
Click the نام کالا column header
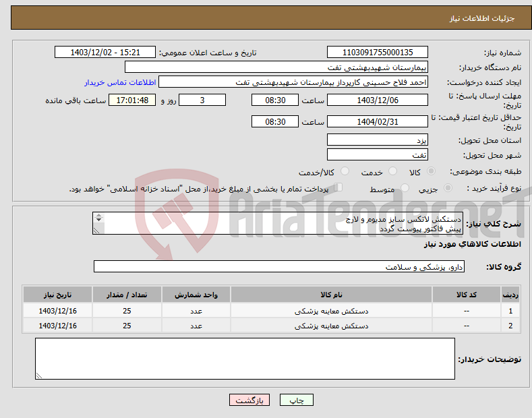[x=331, y=295]
